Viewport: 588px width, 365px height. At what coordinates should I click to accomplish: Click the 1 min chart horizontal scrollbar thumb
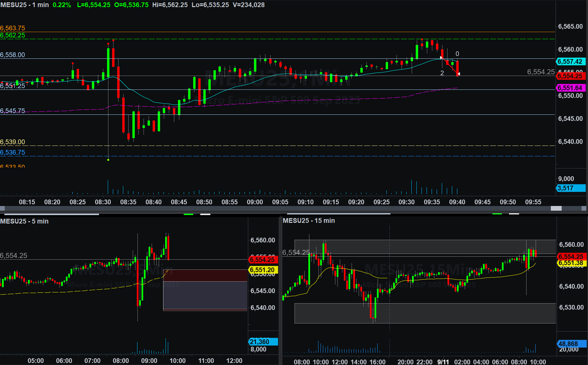pos(556,208)
